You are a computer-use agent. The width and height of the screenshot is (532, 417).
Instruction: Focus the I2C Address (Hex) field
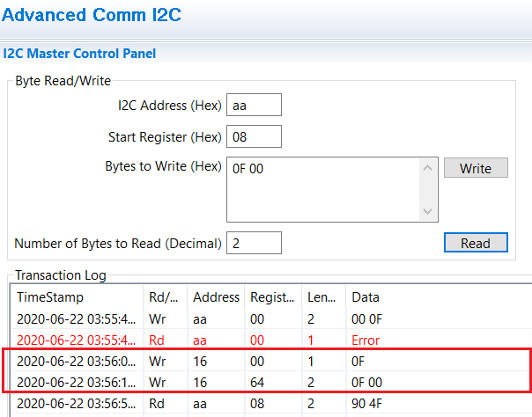(254, 105)
